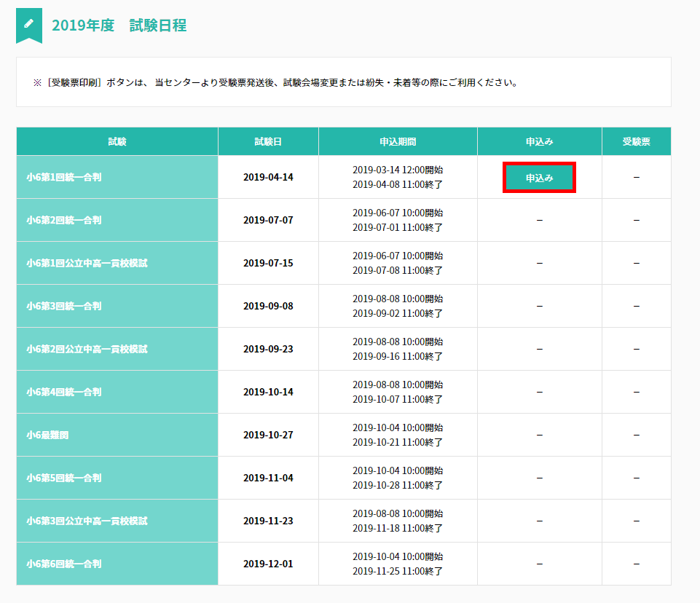Select the 小6第1回公立中高一貫校模試 row name
The image size is (700, 603).
click(87, 263)
